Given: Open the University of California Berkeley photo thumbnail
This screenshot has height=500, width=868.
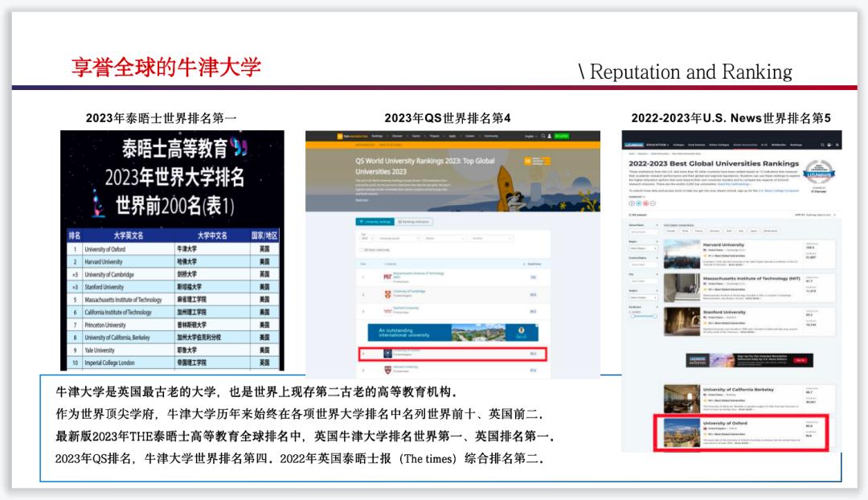Looking at the screenshot, I should (682, 399).
